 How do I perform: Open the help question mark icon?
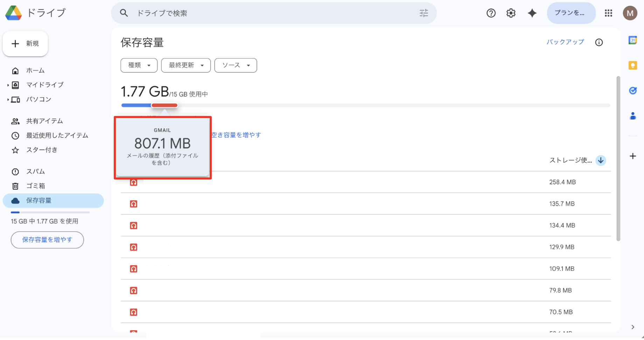491,13
